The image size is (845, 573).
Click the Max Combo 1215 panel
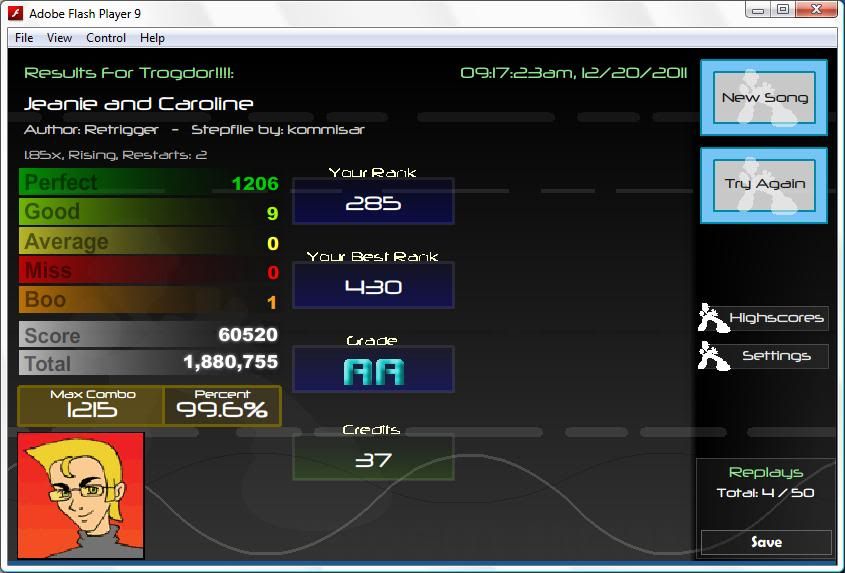click(92, 406)
